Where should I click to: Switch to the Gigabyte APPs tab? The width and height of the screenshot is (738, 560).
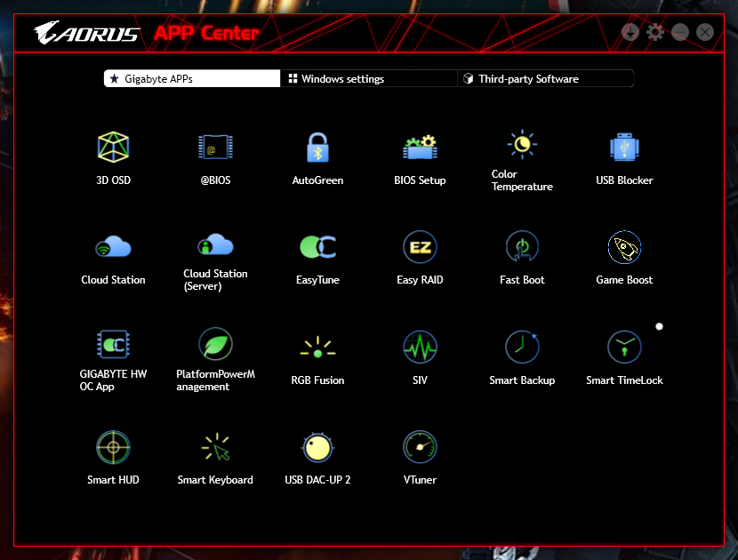[192, 78]
